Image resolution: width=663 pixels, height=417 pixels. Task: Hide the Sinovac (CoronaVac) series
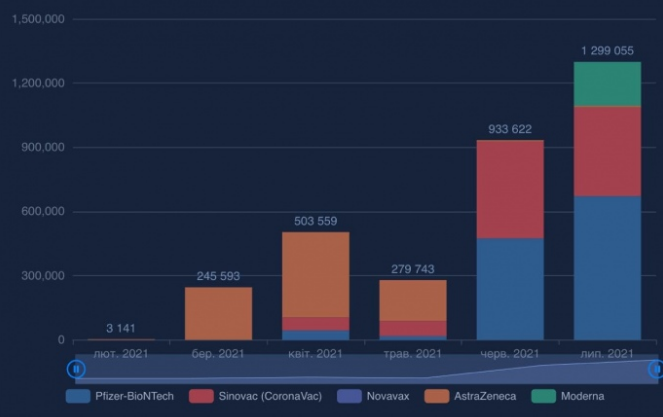coord(255,396)
